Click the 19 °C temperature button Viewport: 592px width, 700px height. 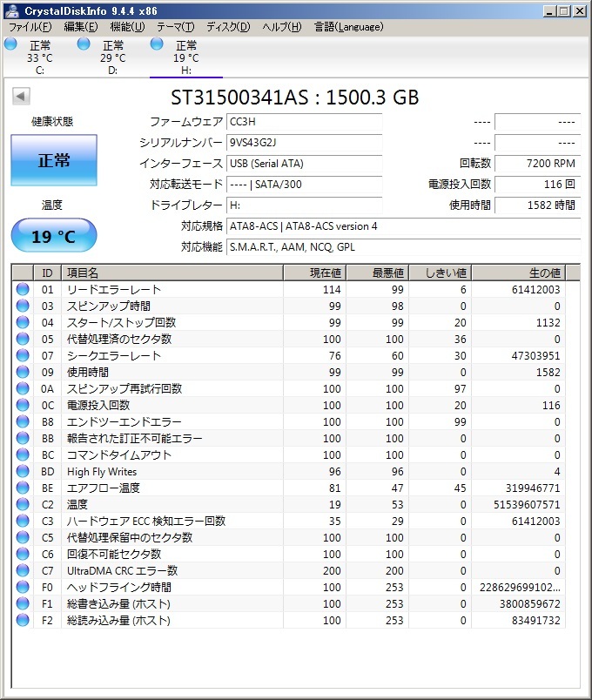point(54,235)
